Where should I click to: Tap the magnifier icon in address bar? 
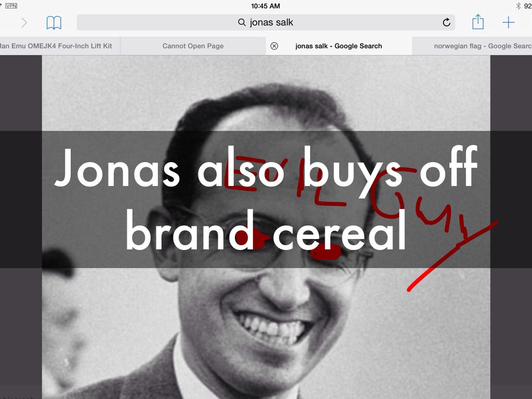242,22
